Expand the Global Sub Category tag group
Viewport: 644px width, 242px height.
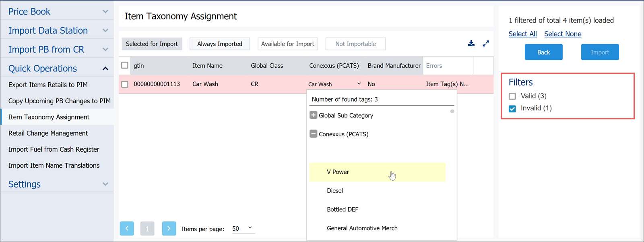pyautogui.click(x=313, y=115)
